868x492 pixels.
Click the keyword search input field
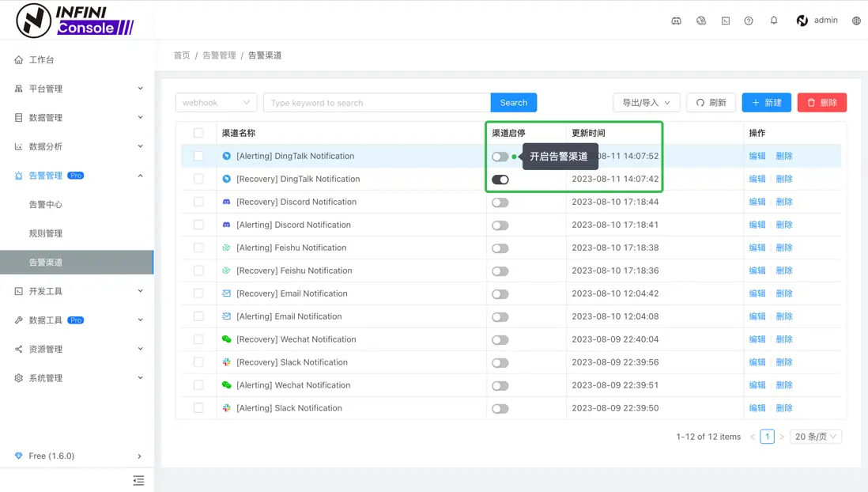(x=376, y=103)
